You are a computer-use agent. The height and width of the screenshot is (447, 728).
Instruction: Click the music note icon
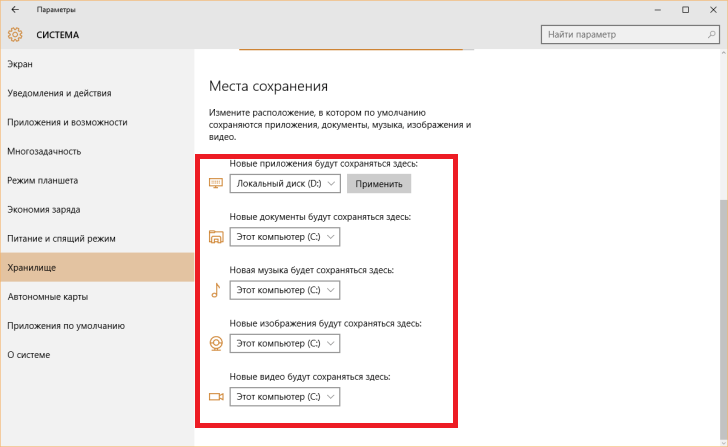point(216,290)
